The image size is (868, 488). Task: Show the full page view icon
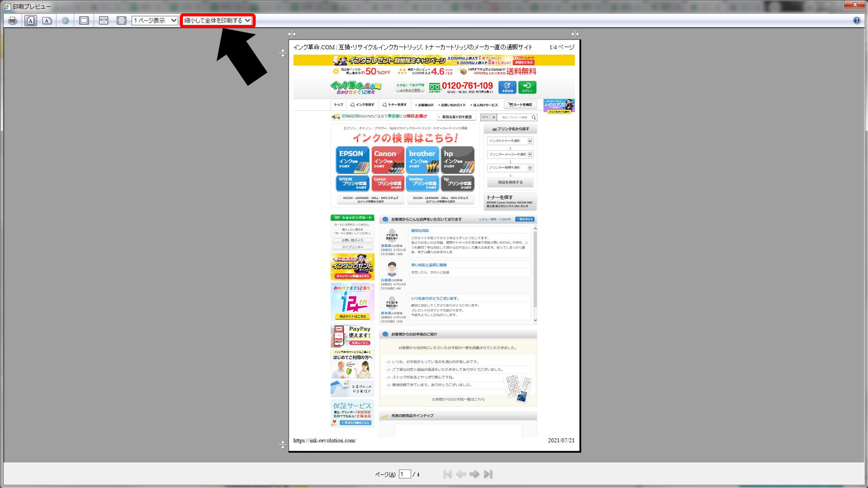click(x=121, y=21)
